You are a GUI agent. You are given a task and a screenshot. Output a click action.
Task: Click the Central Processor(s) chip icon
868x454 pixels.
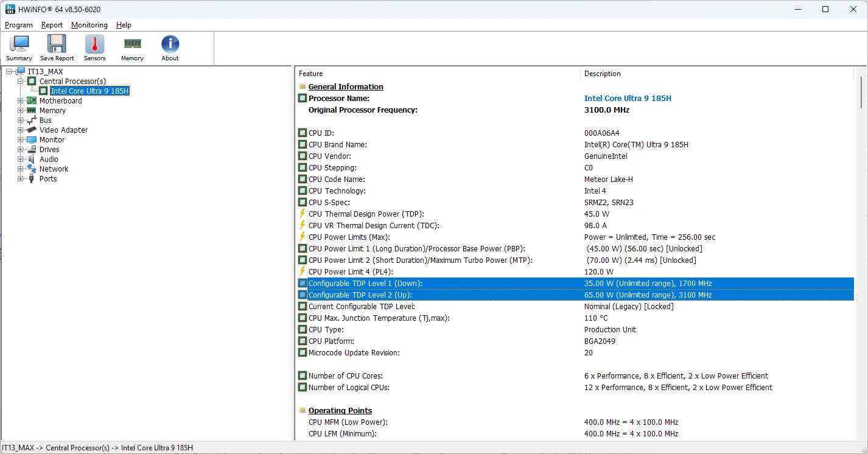(32, 82)
